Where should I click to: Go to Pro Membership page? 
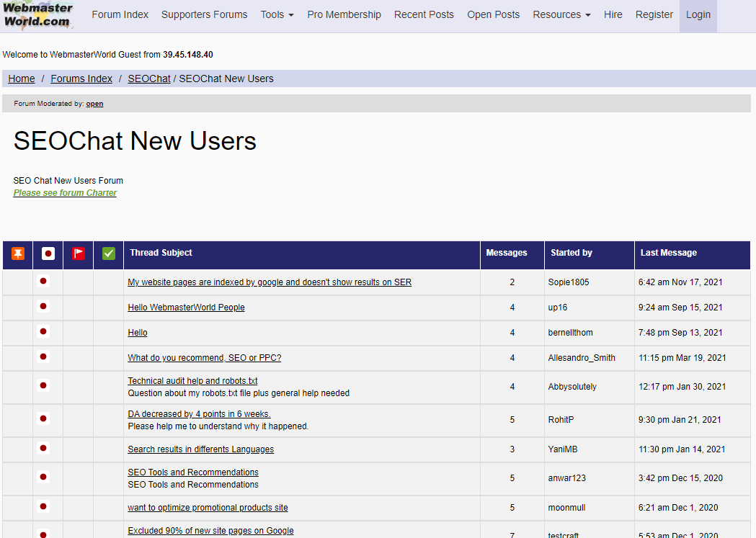[344, 15]
